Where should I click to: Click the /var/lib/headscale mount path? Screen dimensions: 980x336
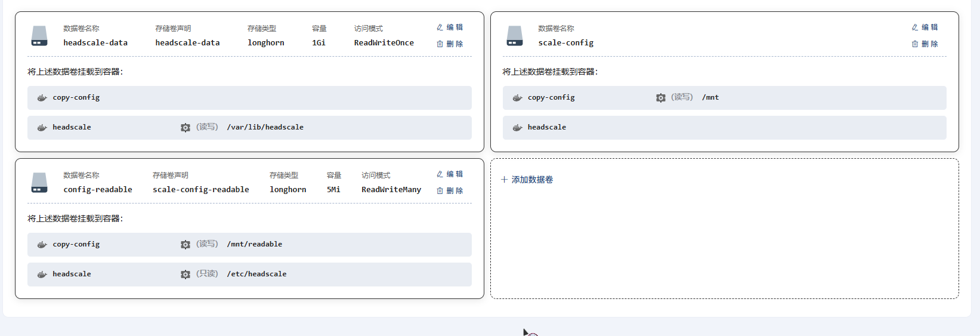click(265, 127)
